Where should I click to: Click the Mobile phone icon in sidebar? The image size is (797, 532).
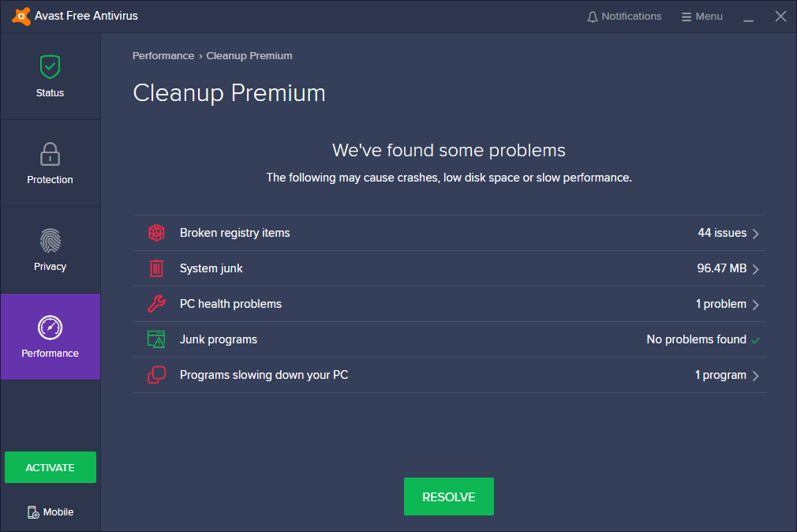click(x=33, y=512)
